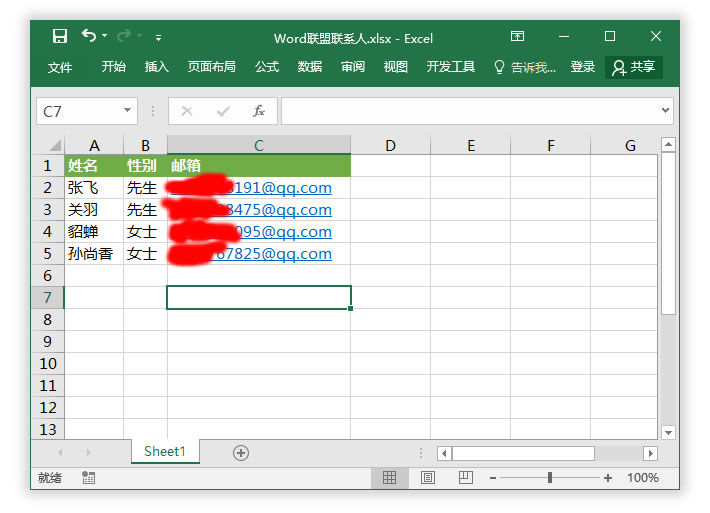Open the 文件 menu
This screenshot has height=513, width=710.
pyautogui.click(x=60, y=67)
